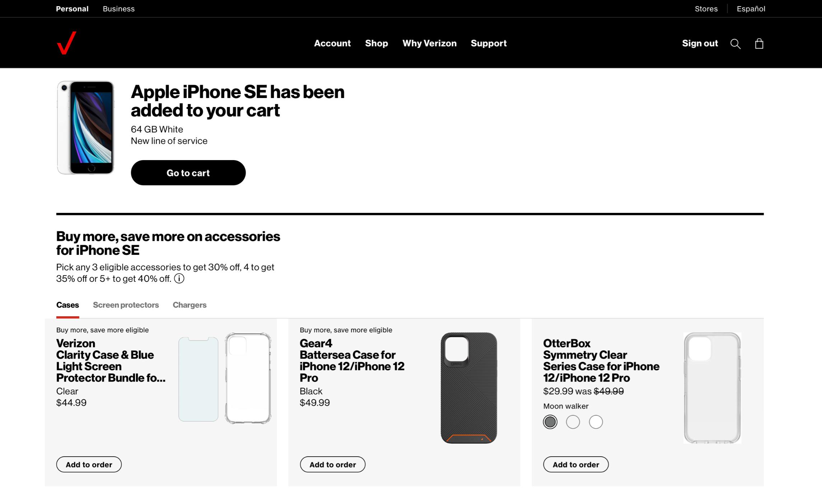Add Gear4 Battersea Case to order

[332, 465]
